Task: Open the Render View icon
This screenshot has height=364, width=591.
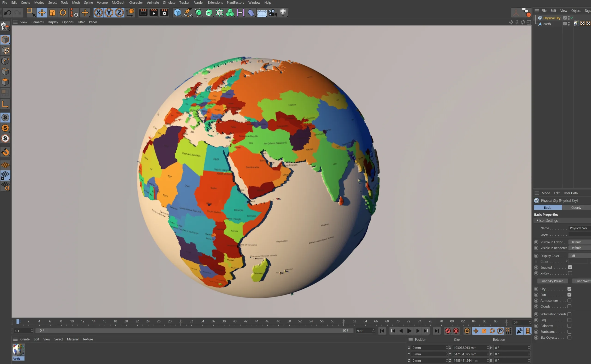Action: coord(143,12)
